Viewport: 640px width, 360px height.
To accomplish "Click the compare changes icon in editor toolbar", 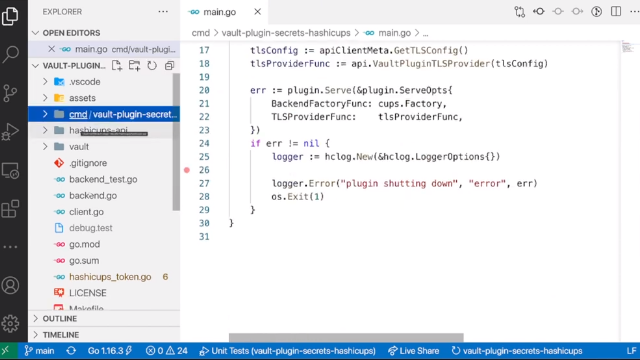I will pyautogui.click(x=519, y=11).
